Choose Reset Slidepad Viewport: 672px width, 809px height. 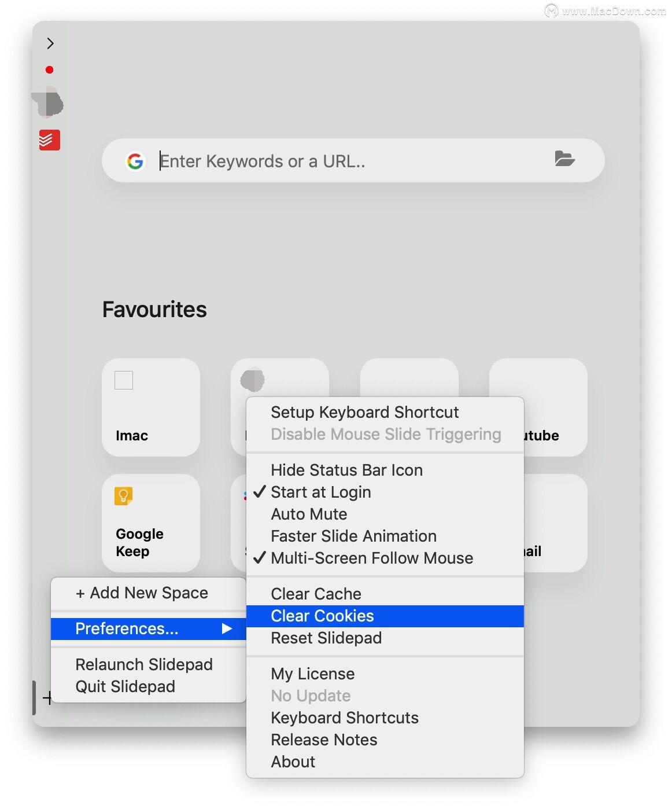tap(385, 638)
